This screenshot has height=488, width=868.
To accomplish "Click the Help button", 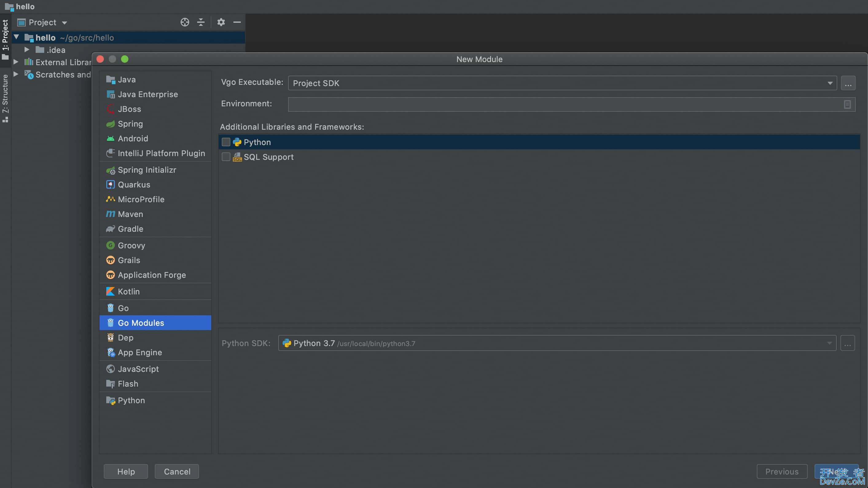I will (x=126, y=471).
